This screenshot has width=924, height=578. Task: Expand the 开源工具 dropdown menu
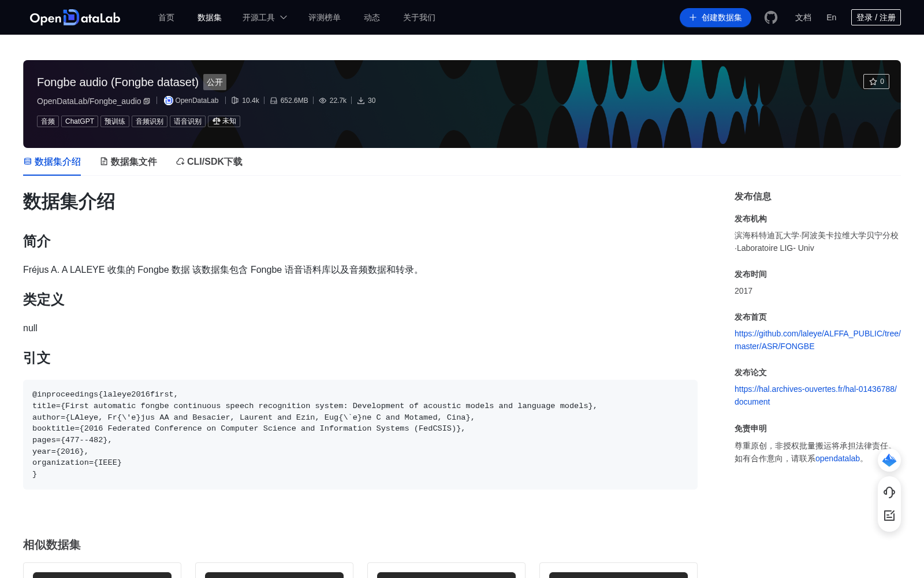tap(264, 17)
